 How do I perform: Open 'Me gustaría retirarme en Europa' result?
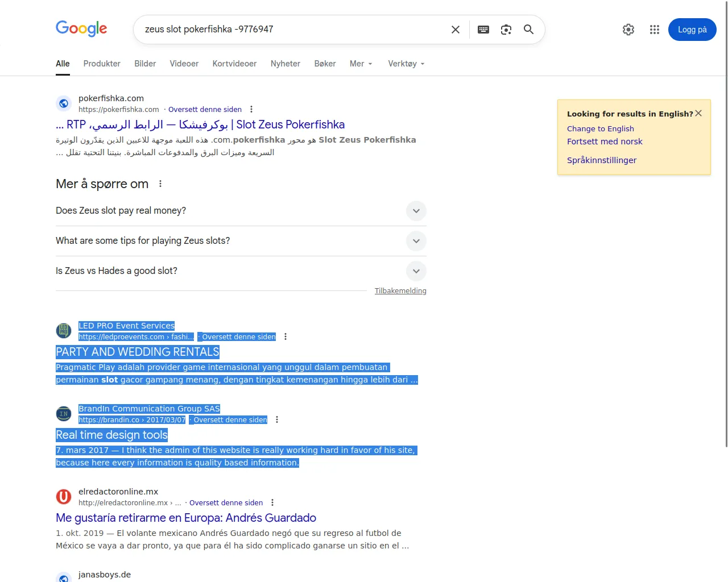[x=186, y=518]
